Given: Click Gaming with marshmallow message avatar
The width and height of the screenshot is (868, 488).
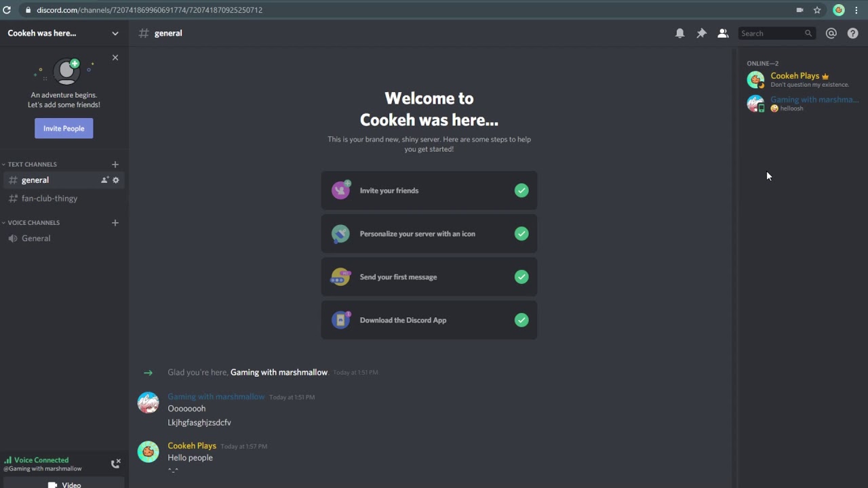Looking at the screenshot, I should tap(148, 403).
